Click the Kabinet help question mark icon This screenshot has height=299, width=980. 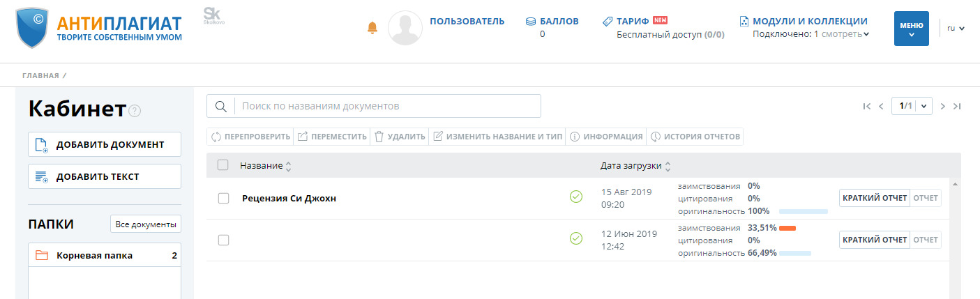(135, 111)
